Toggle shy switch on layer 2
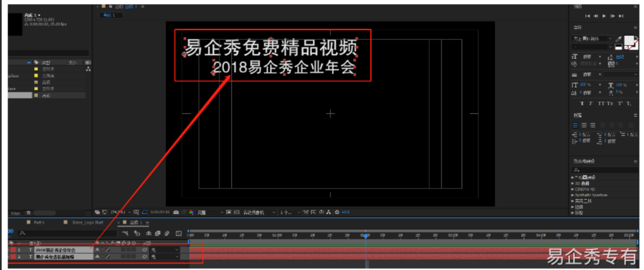644x270 pixels. click(x=98, y=257)
